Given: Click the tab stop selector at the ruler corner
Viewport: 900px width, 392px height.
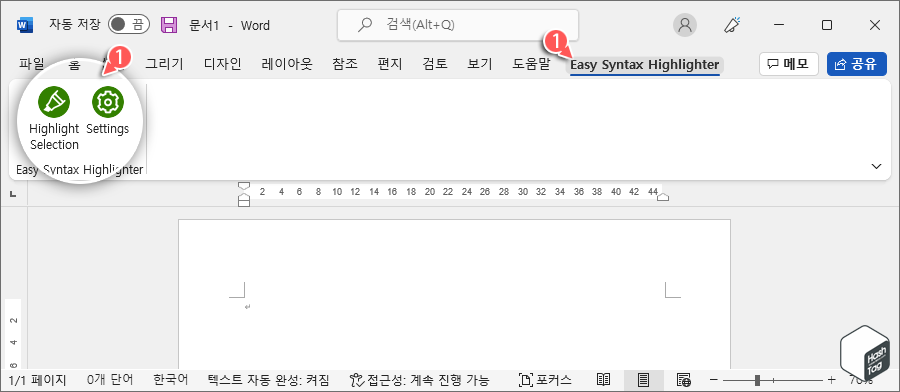Looking at the screenshot, I should pyautogui.click(x=14, y=195).
